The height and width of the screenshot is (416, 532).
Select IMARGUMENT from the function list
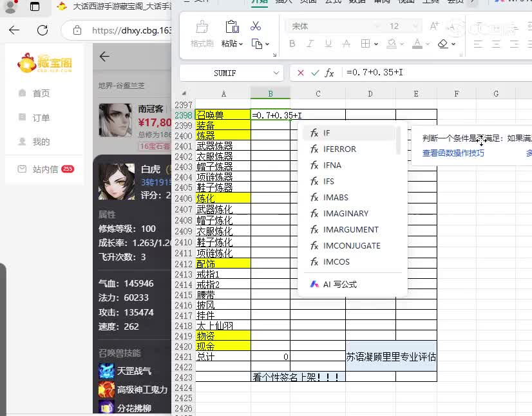pos(348,229)
